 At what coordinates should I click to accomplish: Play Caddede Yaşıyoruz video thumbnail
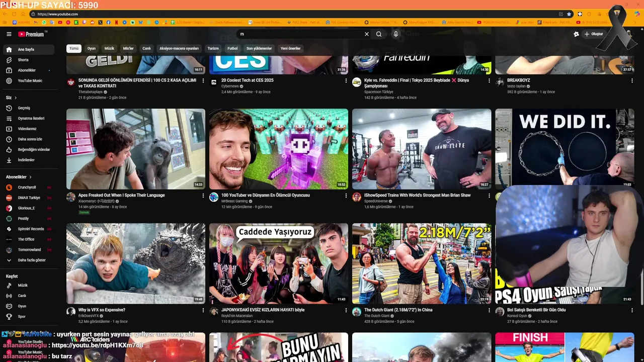pos(279,263)
